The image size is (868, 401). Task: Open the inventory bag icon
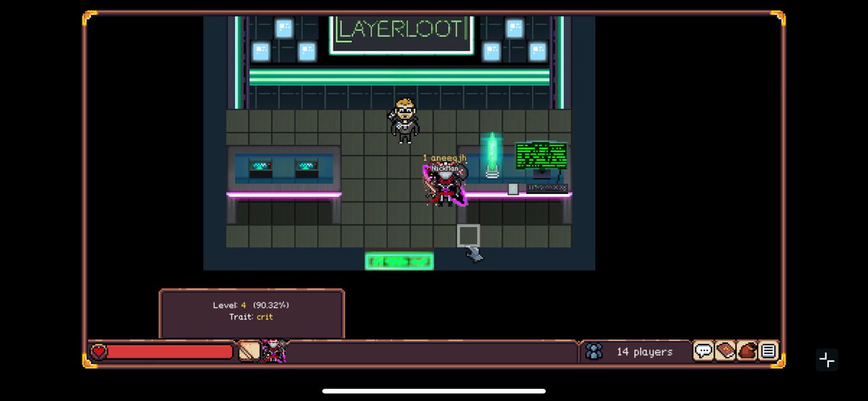point(746,351)
